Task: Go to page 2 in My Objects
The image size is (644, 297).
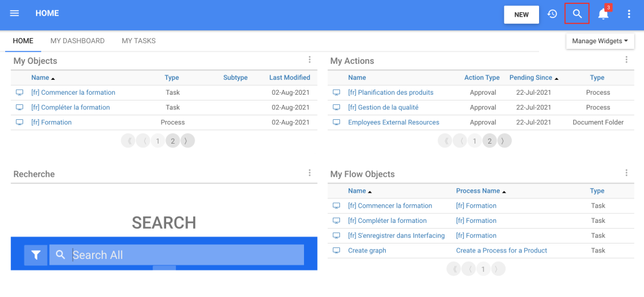Action: coord(173,141)
